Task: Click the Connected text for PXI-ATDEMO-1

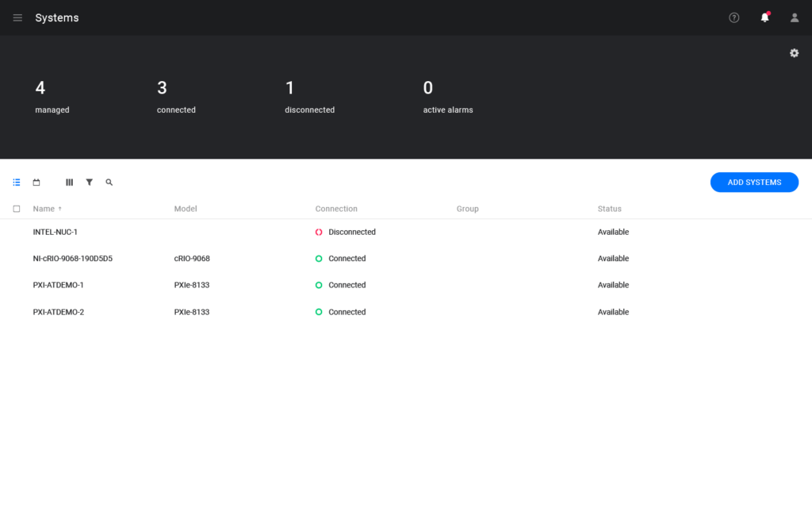Action: 347,285
